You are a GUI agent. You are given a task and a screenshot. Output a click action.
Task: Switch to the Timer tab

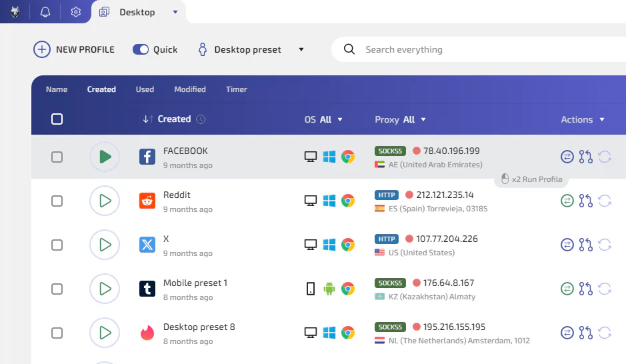[237, 89]
